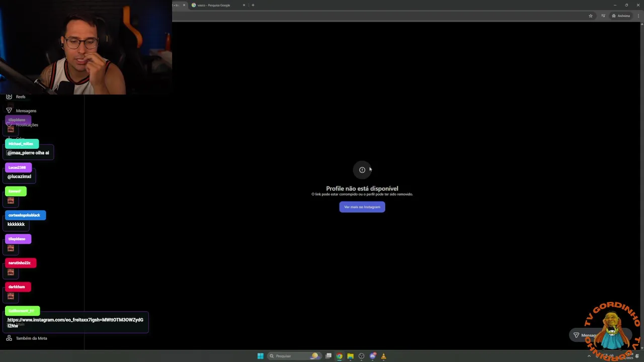This screenshot has width=644, height=362.
Task: Open "Também da Meta" in the sidebar
Action: [x=26, y=338]
